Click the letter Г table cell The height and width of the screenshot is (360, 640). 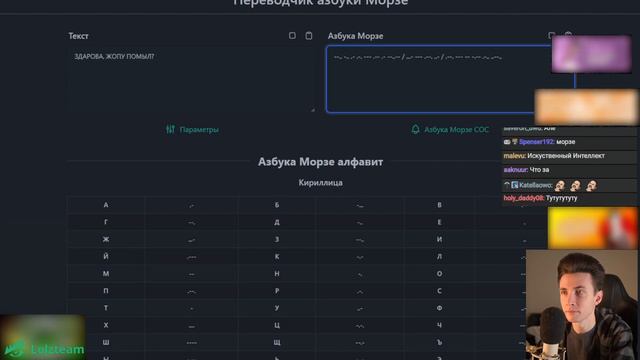(106, 222)
